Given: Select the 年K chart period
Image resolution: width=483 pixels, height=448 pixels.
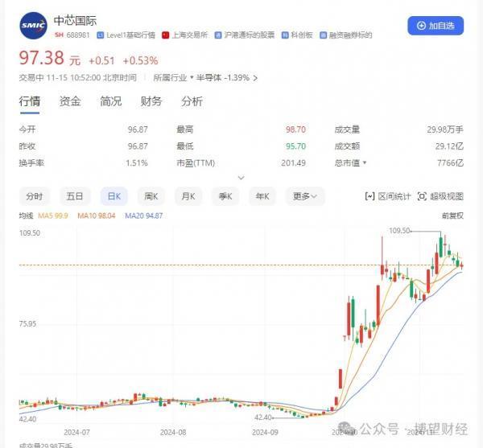Looking at the screenshot, I should (262, 196).
